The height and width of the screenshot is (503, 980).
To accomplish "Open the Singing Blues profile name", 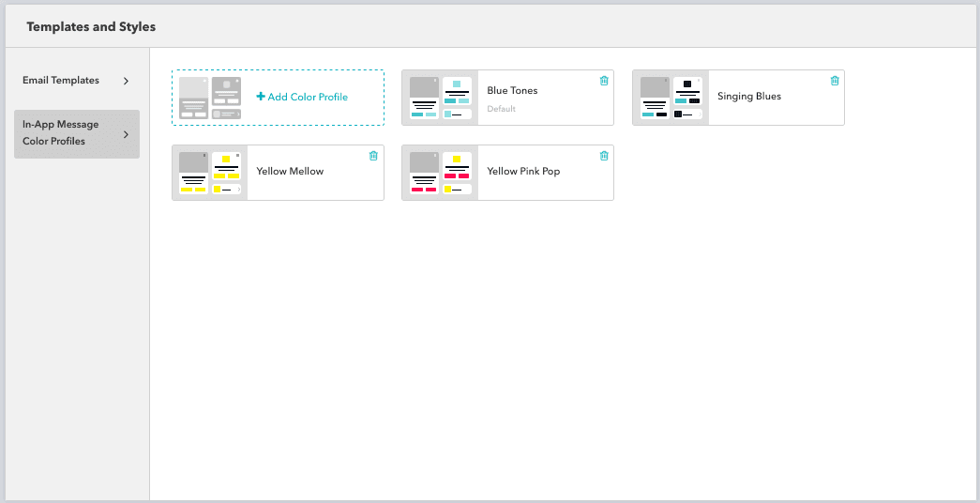I will (x=749, y=97).
